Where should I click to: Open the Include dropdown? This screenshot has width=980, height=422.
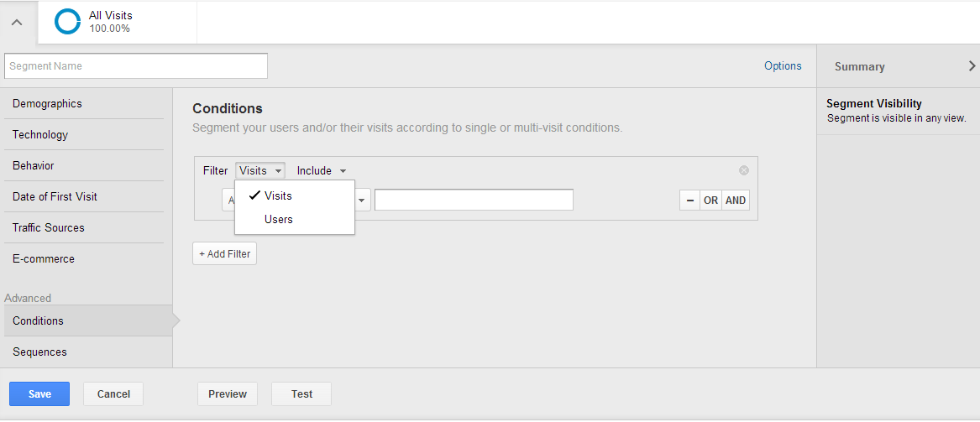tap(322, 170)
